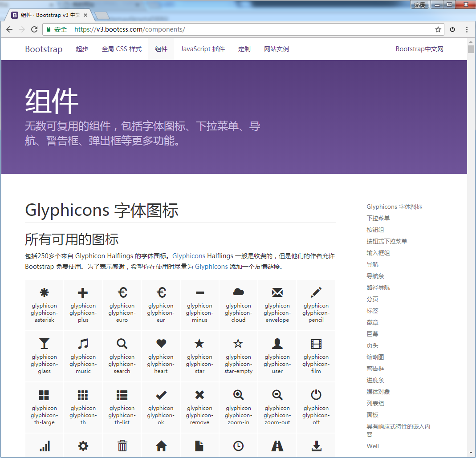
Task: Click the glyphicon-zoom-in icon
Action: tap(239, 395)
